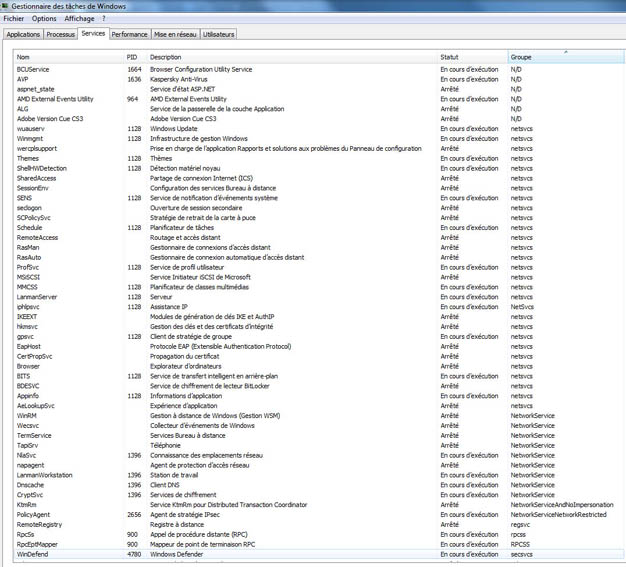Screen dimensions: 626x567
Task: Select the AVP Kaspersky service
Action: (319, 79)
